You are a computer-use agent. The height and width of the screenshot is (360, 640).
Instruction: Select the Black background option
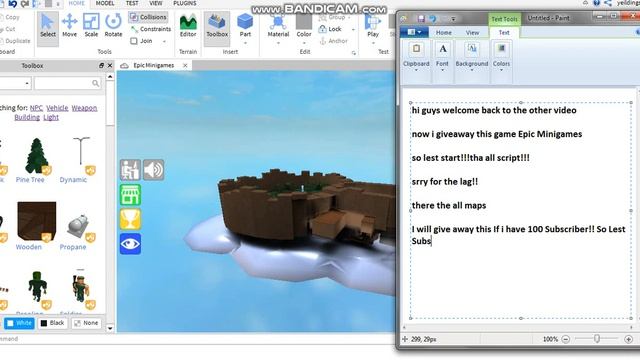[52, 323]
